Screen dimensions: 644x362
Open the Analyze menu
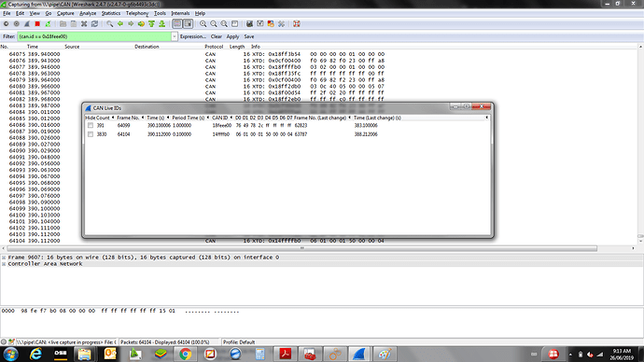coord(88,13)
